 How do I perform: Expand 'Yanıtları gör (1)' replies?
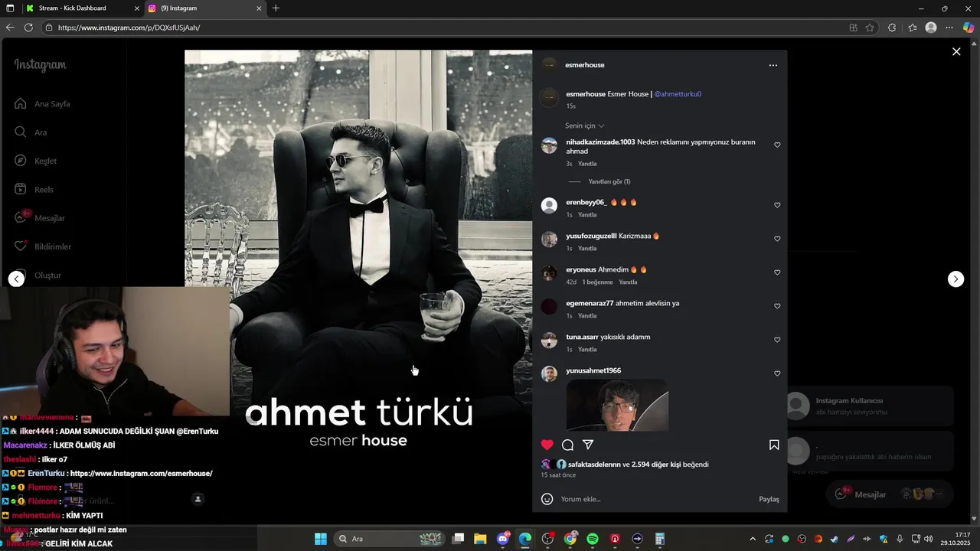pos(609,181)
